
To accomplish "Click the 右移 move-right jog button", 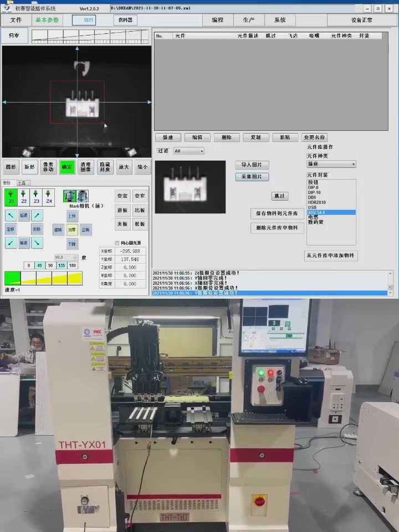I will 37,229.
